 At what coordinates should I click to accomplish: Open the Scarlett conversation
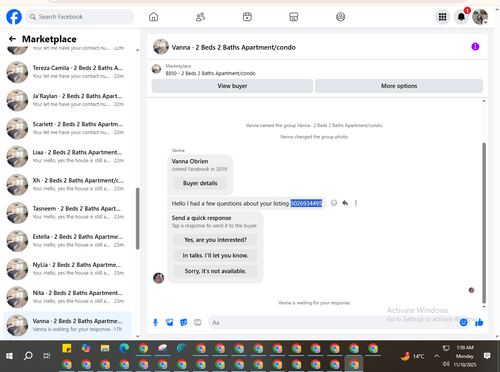pos(67,128)
